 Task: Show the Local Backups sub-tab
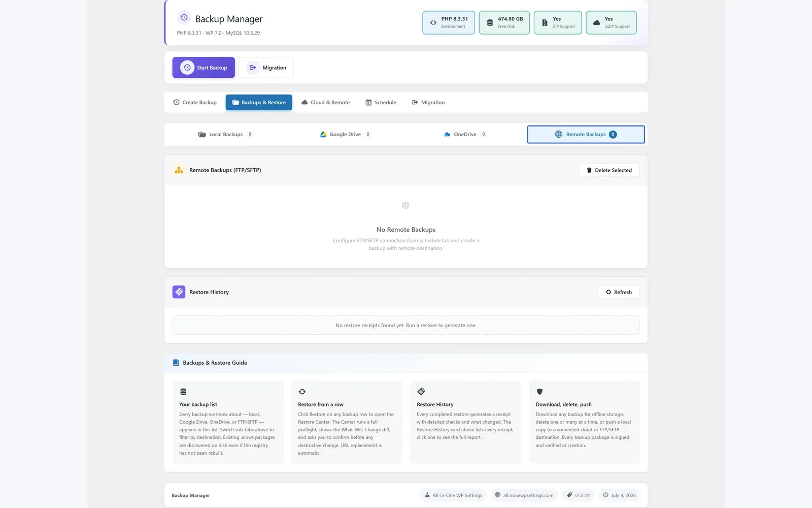[225, 135]
